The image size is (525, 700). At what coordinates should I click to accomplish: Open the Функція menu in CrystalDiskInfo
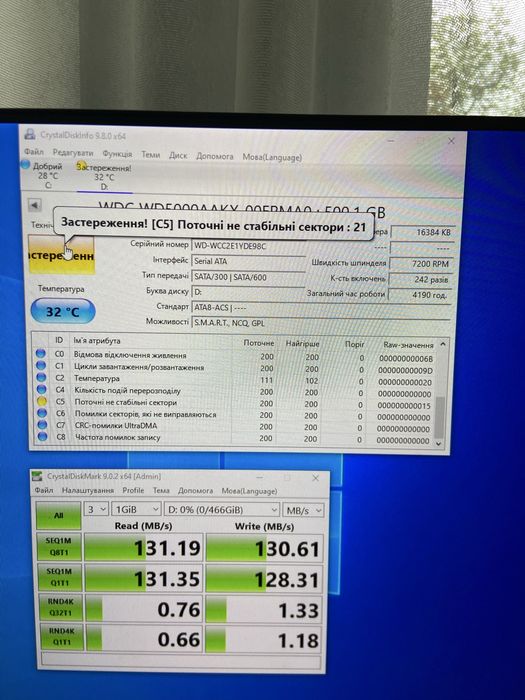point(117,154)
